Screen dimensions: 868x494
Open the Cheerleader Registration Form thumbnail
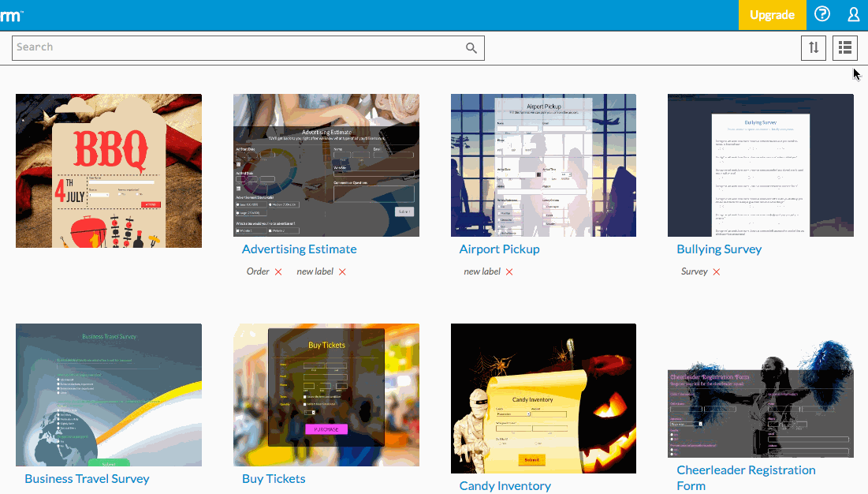click(x=761, y=399)
